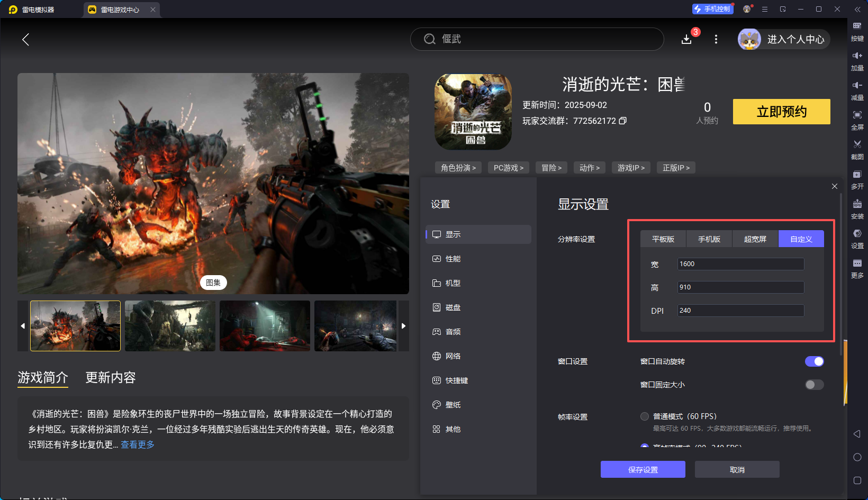Click the user avatar in title bar
868x500 pixels.
tap(747, 9)
